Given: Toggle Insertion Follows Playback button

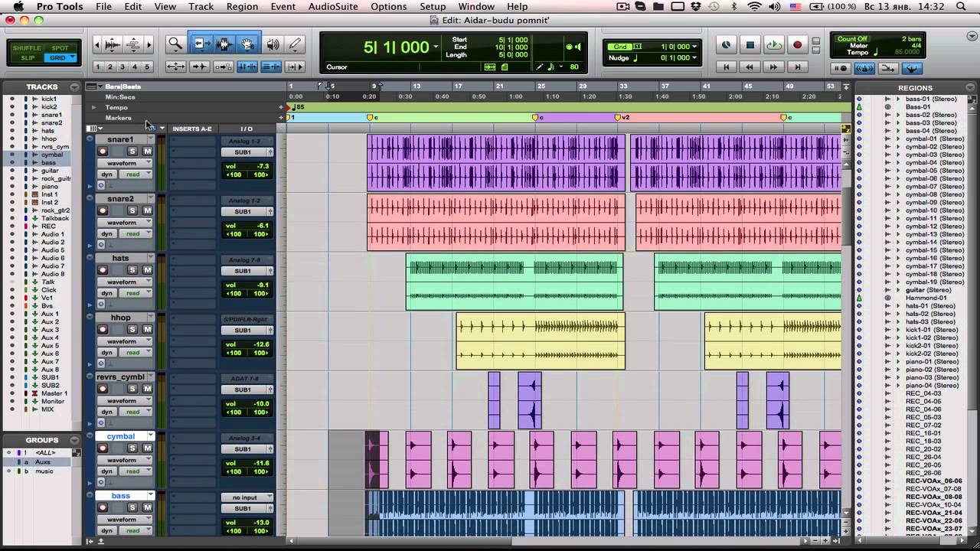Looking at the screenshot, I should pyautogui.click(x=295, y=67).
